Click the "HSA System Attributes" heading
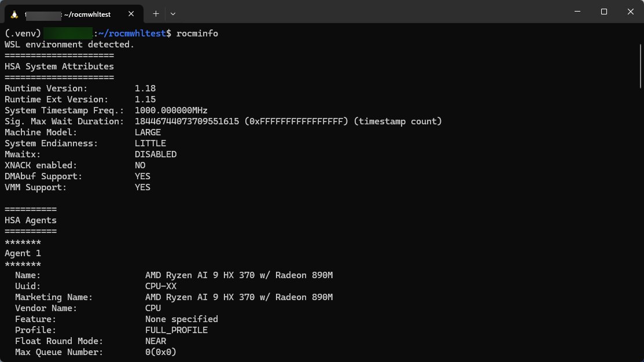The image size is (644, 362). click(x=59, y=67)
